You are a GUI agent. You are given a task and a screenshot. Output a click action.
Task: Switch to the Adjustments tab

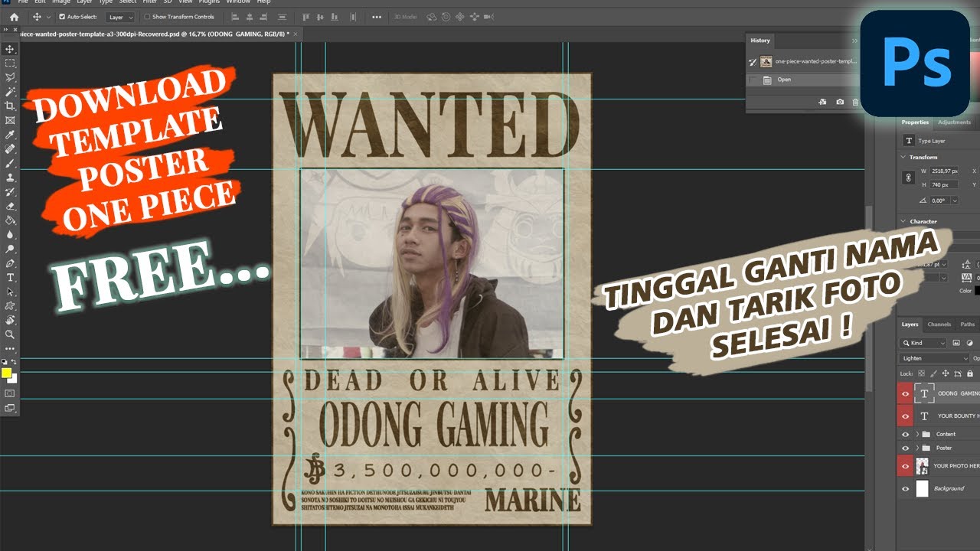point(954,122)
